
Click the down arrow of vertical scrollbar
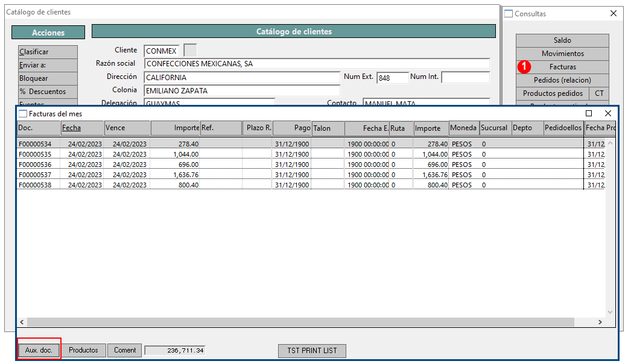[611, 312]
